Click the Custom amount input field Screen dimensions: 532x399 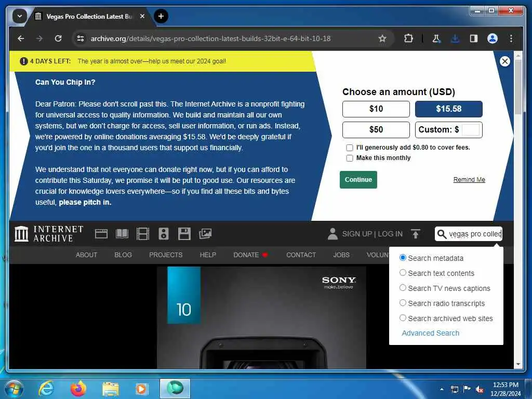click(x=471, y=129)
